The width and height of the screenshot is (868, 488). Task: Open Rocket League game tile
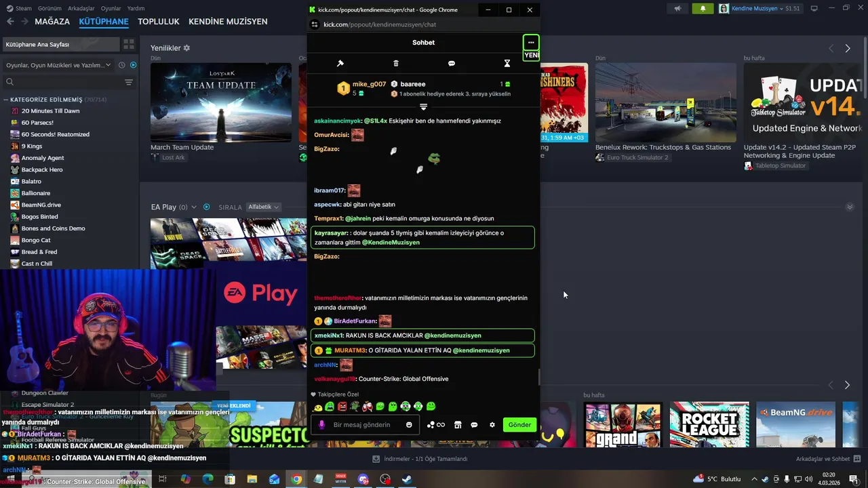tap(709, 425)
